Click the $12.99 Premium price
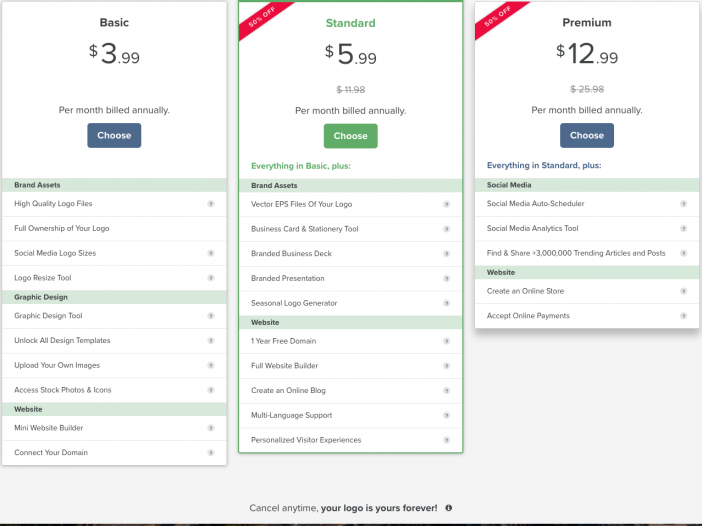This screenshot has width=702, height=526. pos(586,54)
